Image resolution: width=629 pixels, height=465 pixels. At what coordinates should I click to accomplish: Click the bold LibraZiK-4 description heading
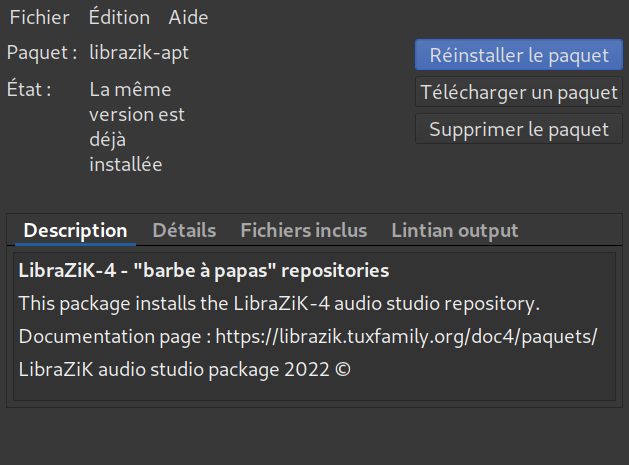tap(204, 271)
